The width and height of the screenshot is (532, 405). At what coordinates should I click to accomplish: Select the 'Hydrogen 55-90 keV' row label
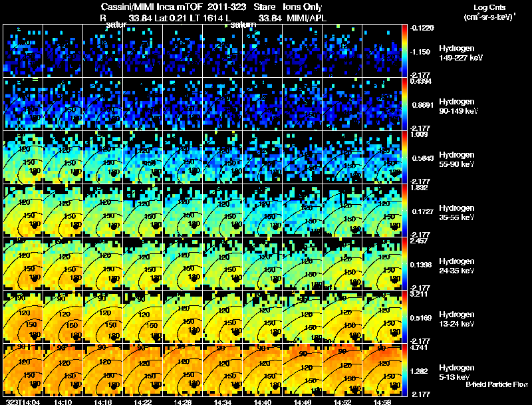(x=457, y=160)
